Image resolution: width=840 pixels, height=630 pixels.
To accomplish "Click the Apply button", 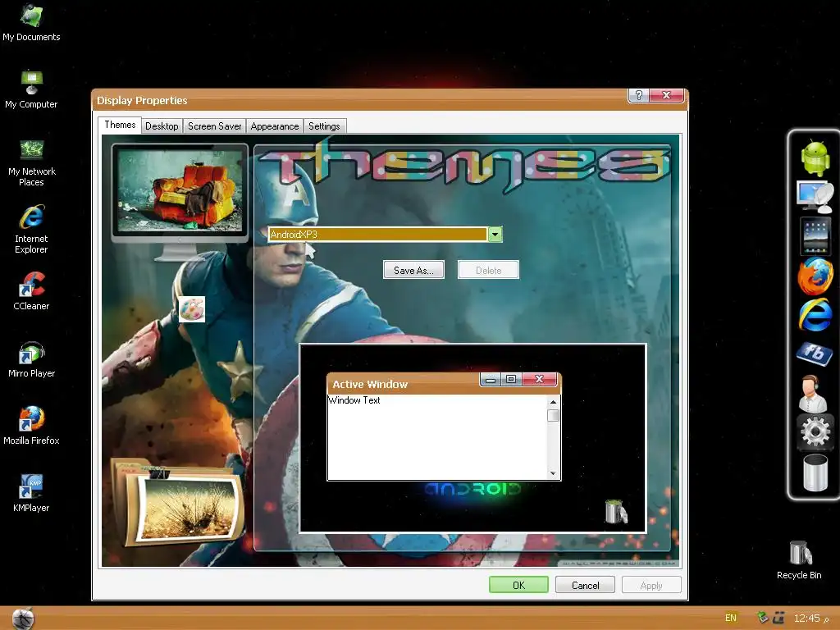I will [651, 585].
